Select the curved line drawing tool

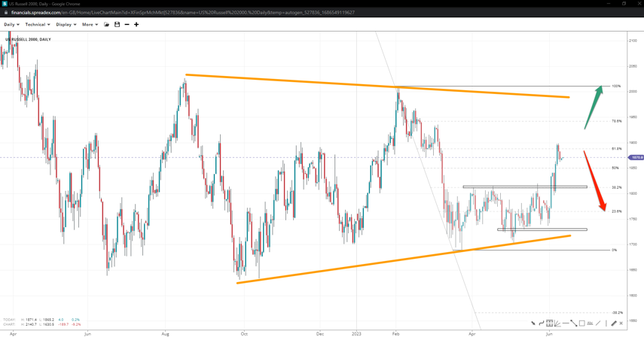point(542,323)
